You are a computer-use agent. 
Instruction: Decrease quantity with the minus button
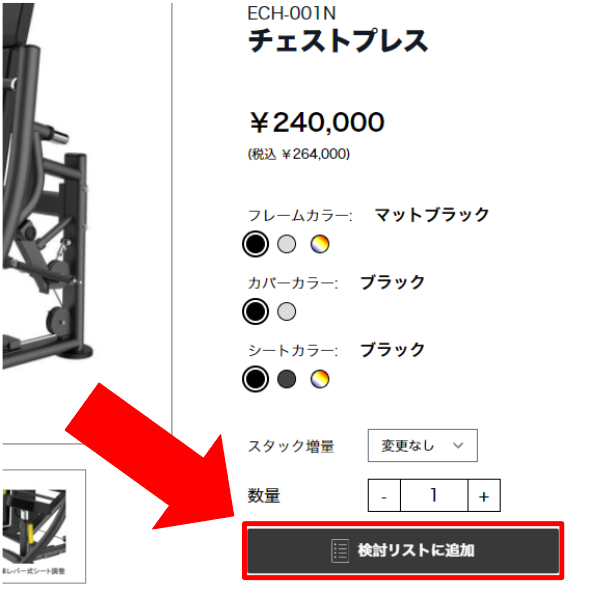click(x=384, y=496)
